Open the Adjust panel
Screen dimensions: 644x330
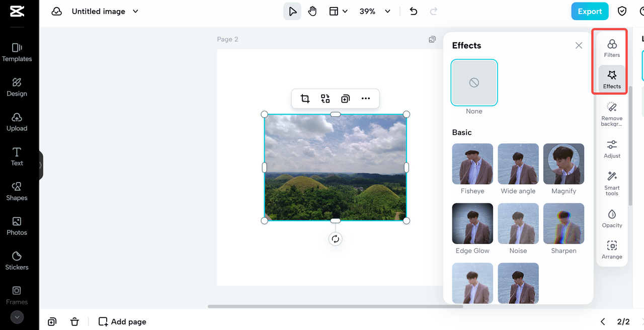(612, 149)
